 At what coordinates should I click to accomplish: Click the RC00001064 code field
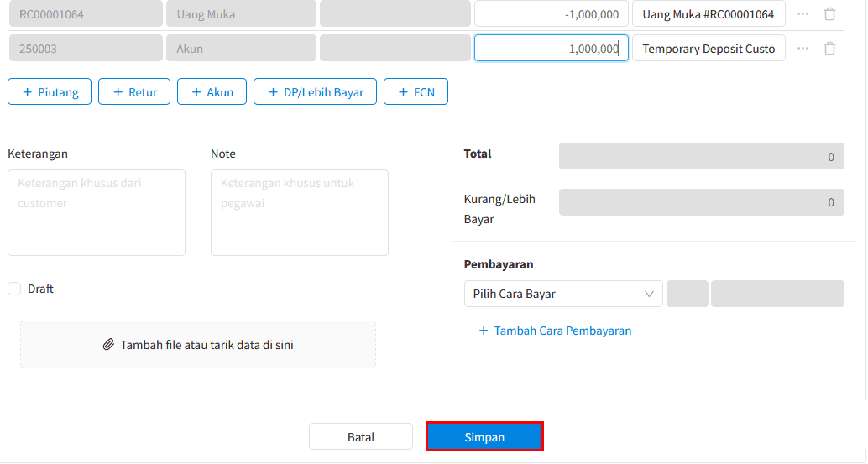coord(86,14)
